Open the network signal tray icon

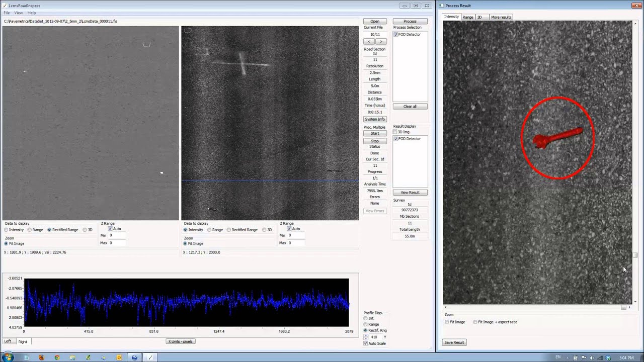[600, 357]
